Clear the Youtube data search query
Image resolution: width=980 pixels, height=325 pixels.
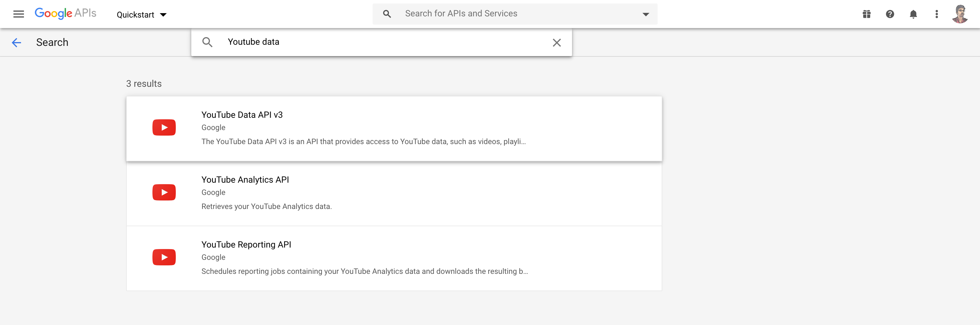tap(556, 43)
